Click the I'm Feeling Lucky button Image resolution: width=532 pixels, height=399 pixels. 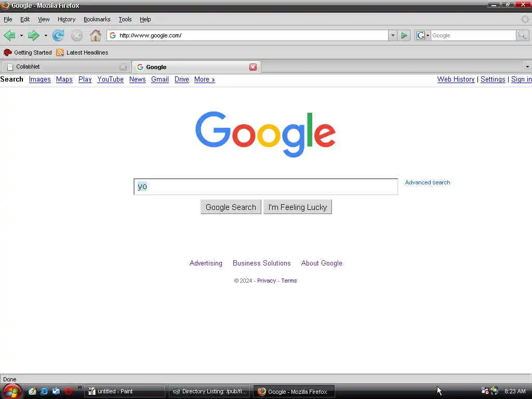(298, 207)
